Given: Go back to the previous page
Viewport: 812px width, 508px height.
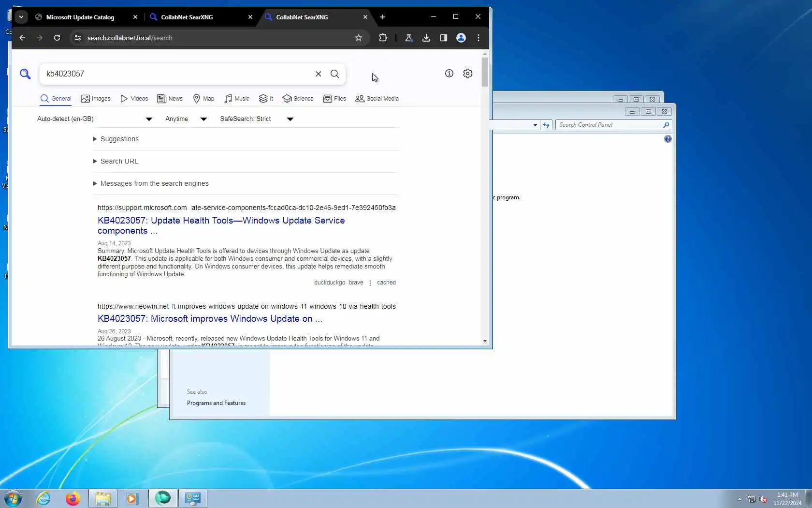Looking at the screenshot, I should coord(22,38).
